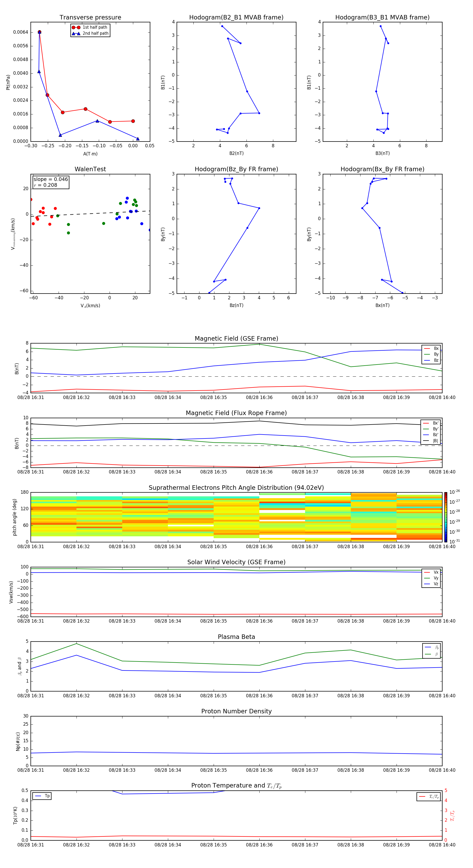
Task: Click the Bz legend entry in GSE magnetic field plot
Action: click(431, 360)
